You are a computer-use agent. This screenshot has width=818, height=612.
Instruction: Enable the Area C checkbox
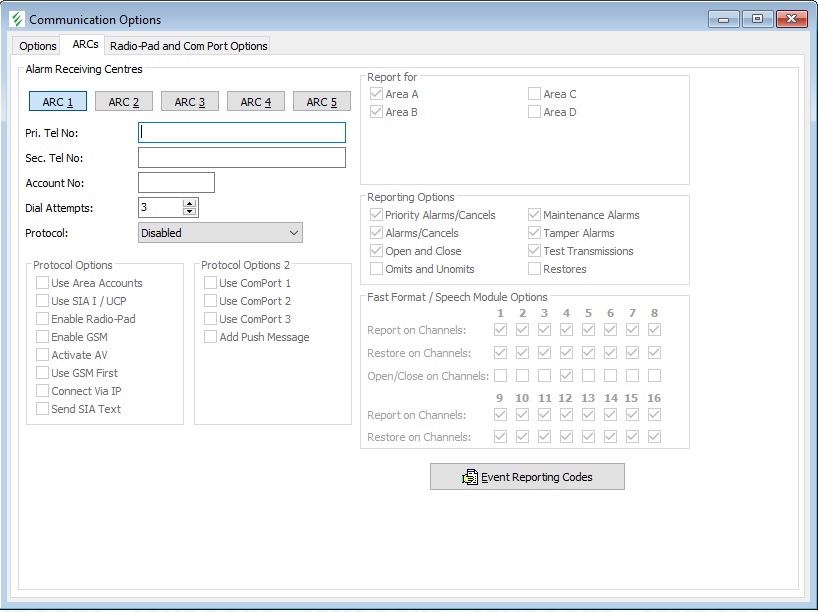click(534, 94)
